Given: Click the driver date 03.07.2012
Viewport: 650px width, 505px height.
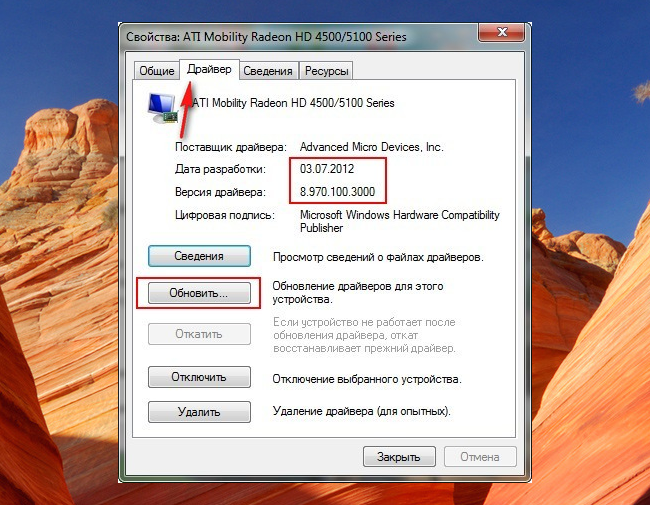Looking at the screenshot, I should [x=327, y=169].
